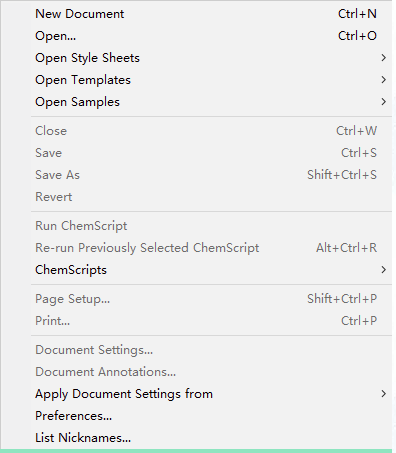This screenshot has width=396, height=453.
Task: Choose Open... from the File menu
Action: coord(211,36)
